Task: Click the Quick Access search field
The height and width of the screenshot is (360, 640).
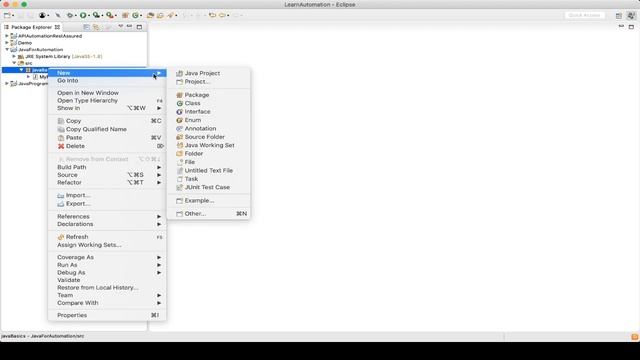Action: [584, 15]
